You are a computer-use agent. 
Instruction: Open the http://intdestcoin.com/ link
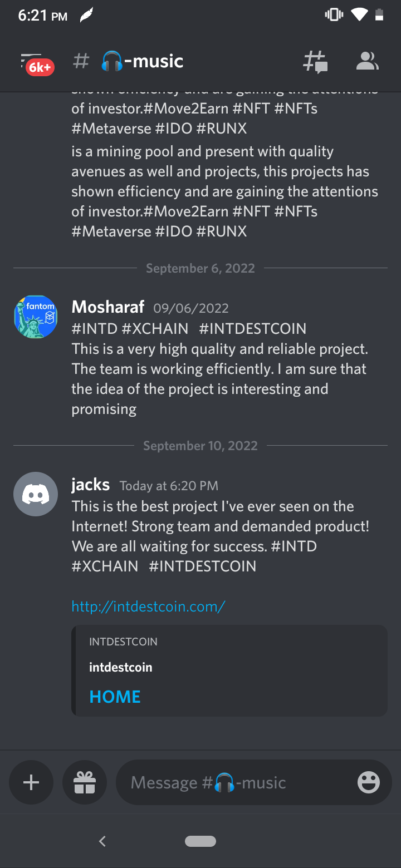pyautogui.click(x=148, y=606)
